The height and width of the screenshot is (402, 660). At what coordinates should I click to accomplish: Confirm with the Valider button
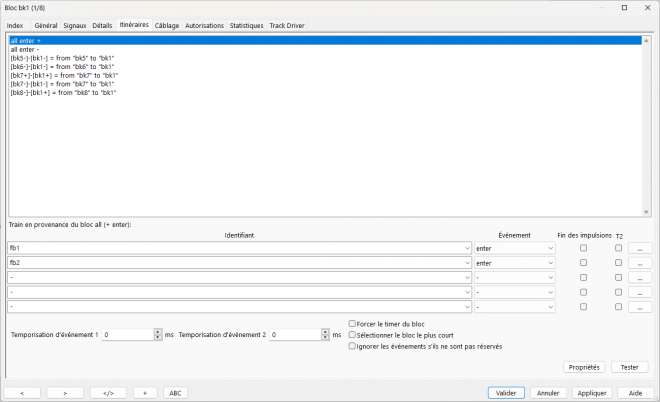tap(506, 393)
